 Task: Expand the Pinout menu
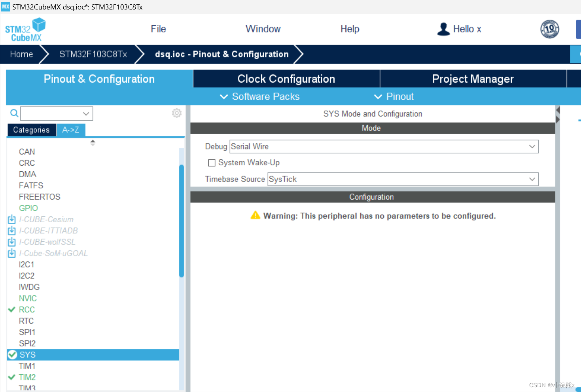pyautogui.click(x=394, y=97)
